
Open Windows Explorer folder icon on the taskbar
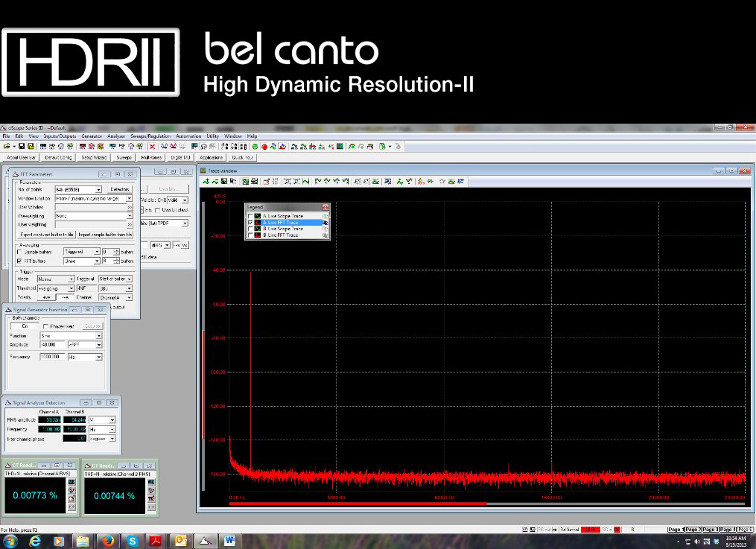83,542
